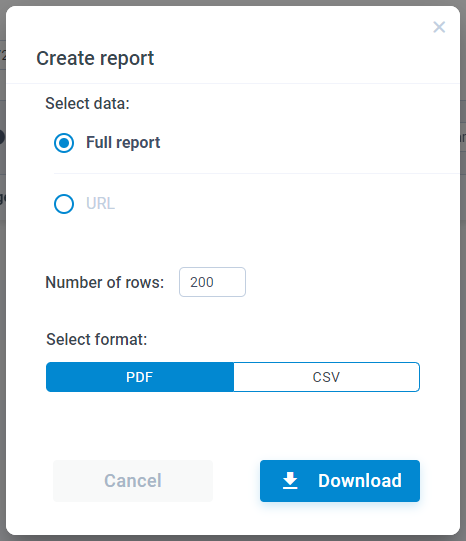This screenshot has width=466, height=541.
Task: Select the URL radio button
Action: tap(64, 204)
